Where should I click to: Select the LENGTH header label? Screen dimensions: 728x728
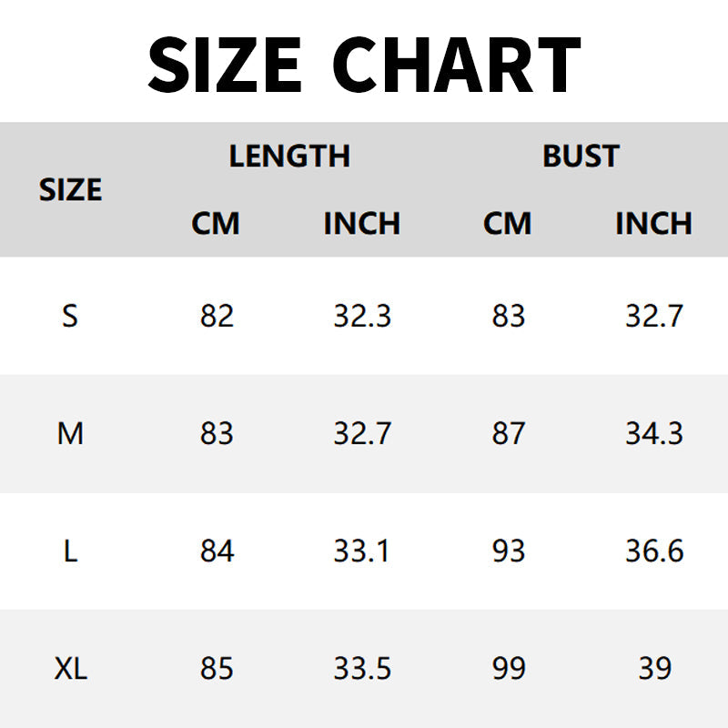click(289, 157)
